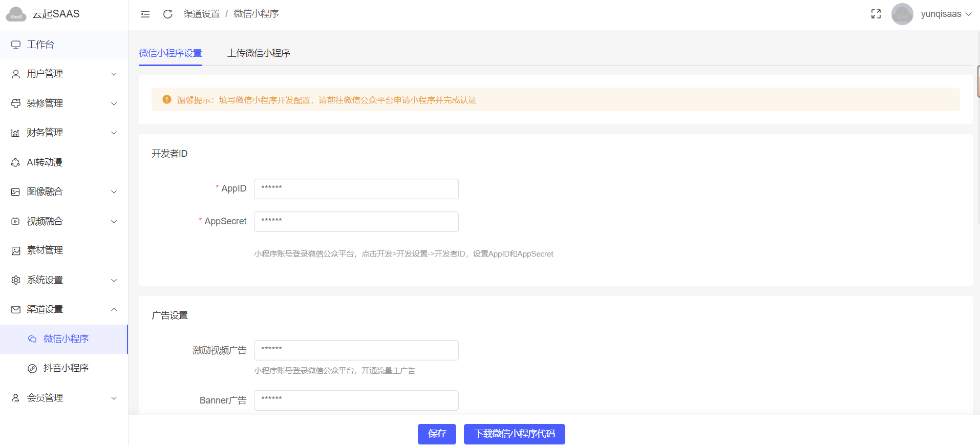Collapse the 渠道设置 menu
Image resolution: width=980 pixels, height=446 pixels.
coord(63,309)
